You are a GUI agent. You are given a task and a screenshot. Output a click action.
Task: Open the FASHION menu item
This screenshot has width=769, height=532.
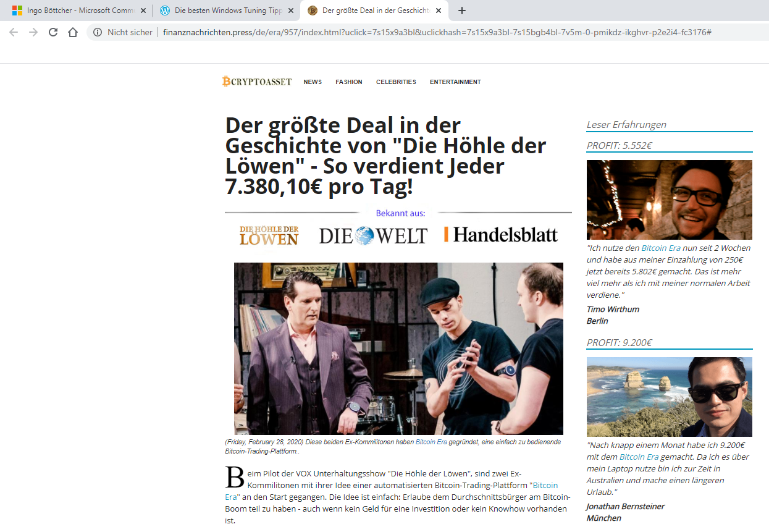pyautogui.click(x=349, y=82)
